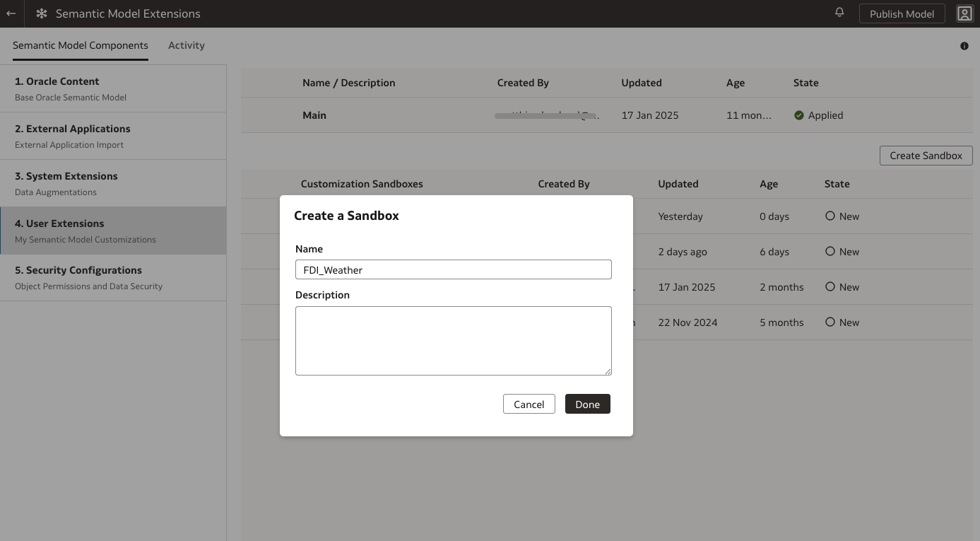Select the New status radio on the 2 months row

[x=830, y=286]
